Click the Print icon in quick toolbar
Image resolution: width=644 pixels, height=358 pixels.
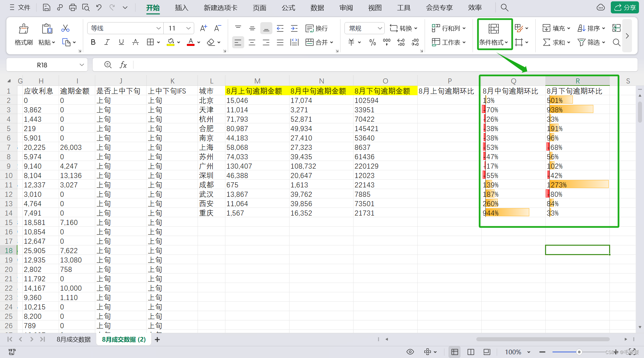coord(73,7)
